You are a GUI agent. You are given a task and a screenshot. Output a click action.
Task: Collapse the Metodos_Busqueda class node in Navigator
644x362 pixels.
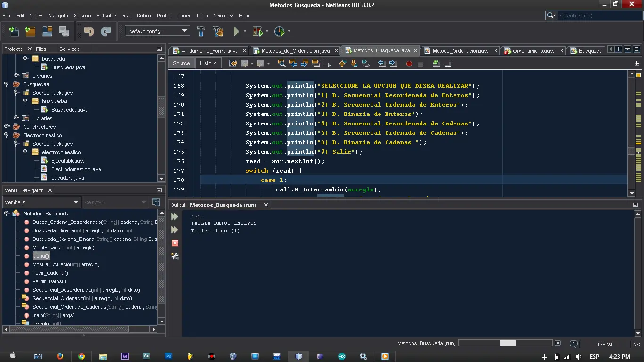click(7, 214)
